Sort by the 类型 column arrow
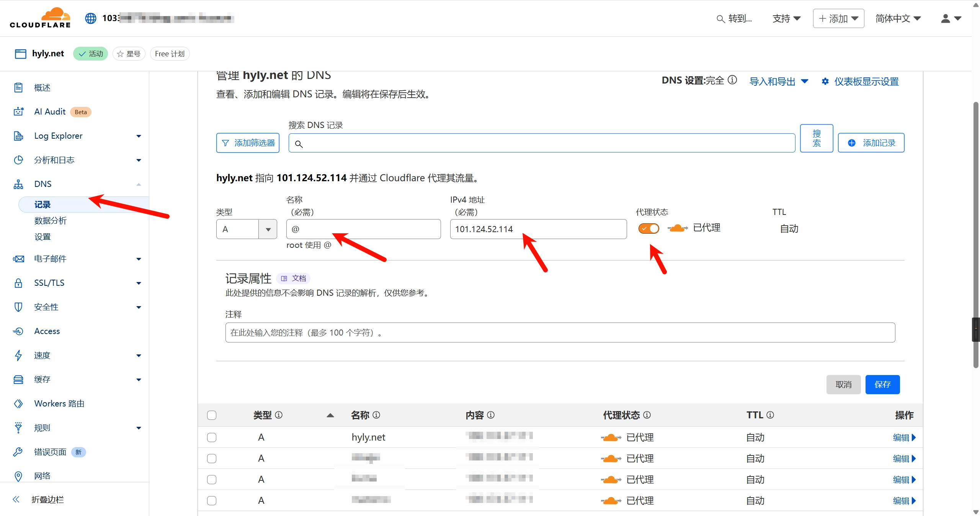Viewport: 980px width, 516px height. (x=330, y=415)
